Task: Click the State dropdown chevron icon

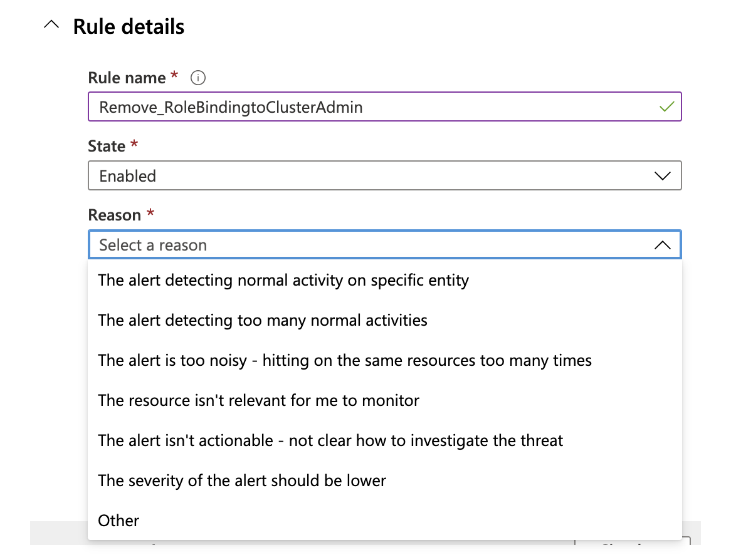Action: point(663,176)
